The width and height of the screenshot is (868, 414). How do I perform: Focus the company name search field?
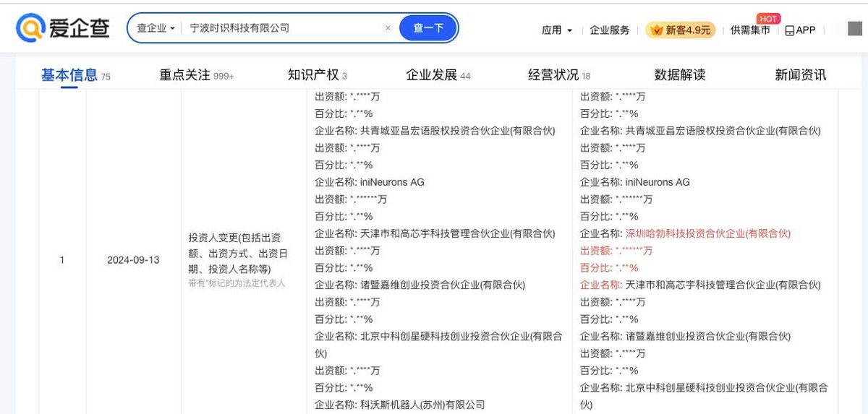pos(282,28)
